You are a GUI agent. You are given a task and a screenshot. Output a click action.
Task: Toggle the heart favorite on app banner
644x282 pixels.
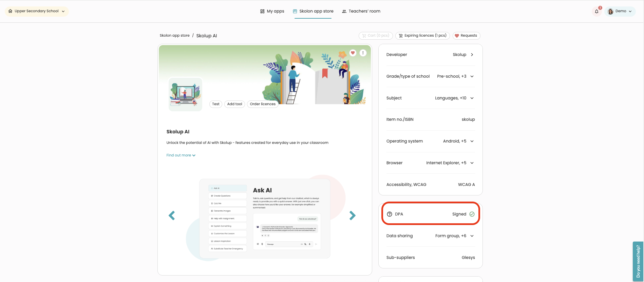(353, 53)
